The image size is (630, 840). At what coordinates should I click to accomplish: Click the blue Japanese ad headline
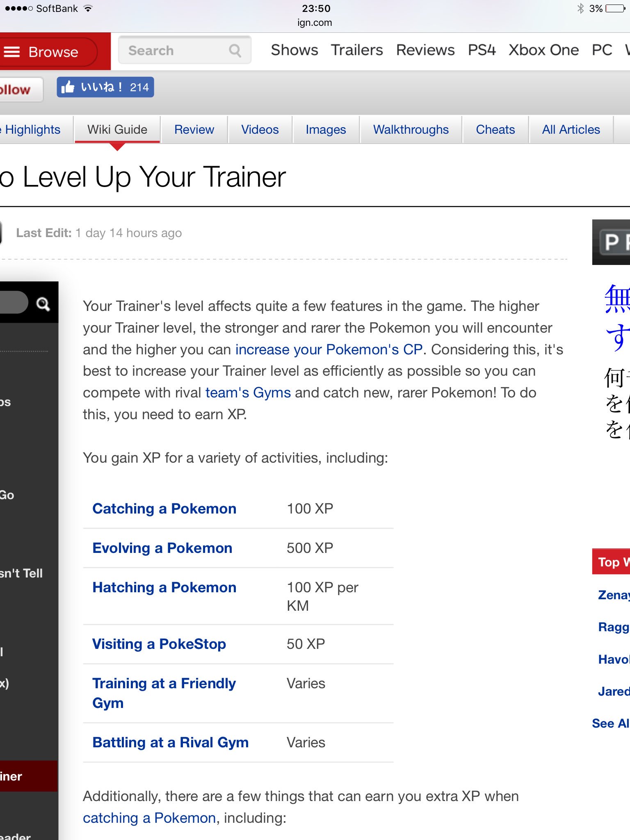tap(617, 318)
